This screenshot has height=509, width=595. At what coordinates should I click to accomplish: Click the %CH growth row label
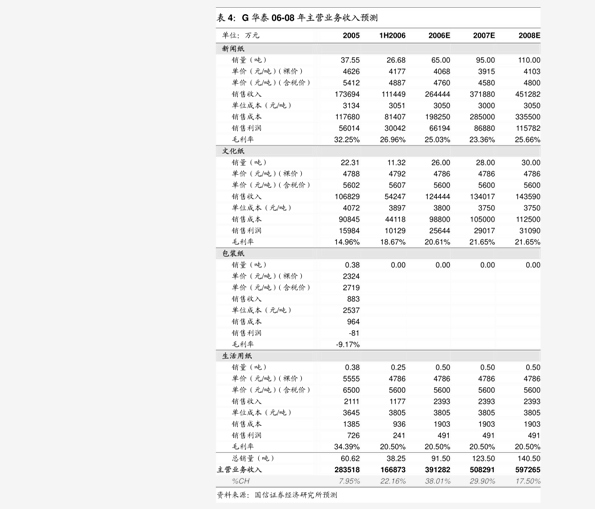(241, 481)
